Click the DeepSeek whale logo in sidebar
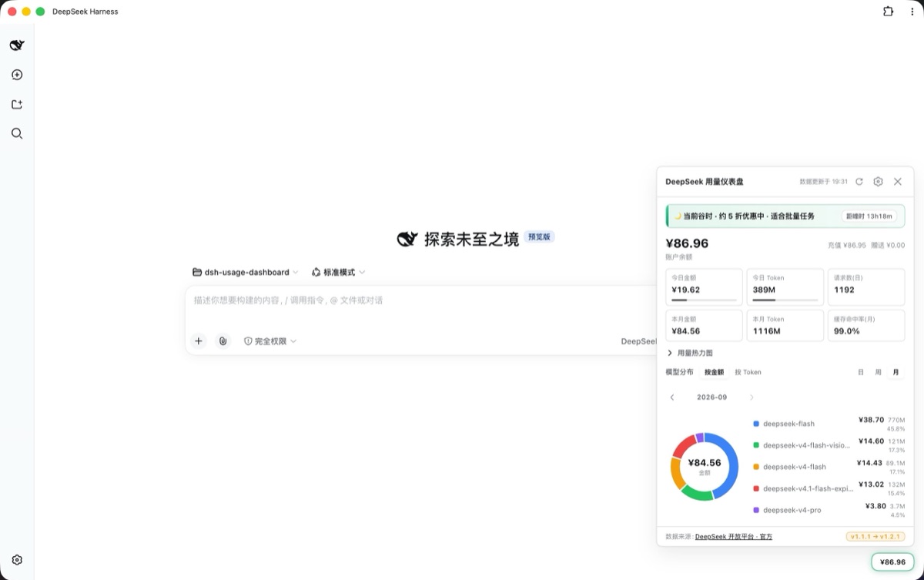The width and height of the screenshot is (924, 580). point(17,45)
